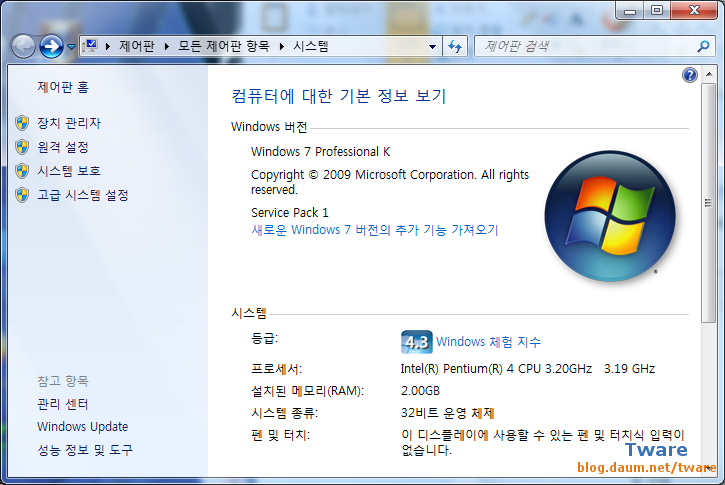Image resolution: width=725 pixels, height=485 pixels.
Task: Select the 제어판 breadcrumb in the address bar
Action: 136,46
